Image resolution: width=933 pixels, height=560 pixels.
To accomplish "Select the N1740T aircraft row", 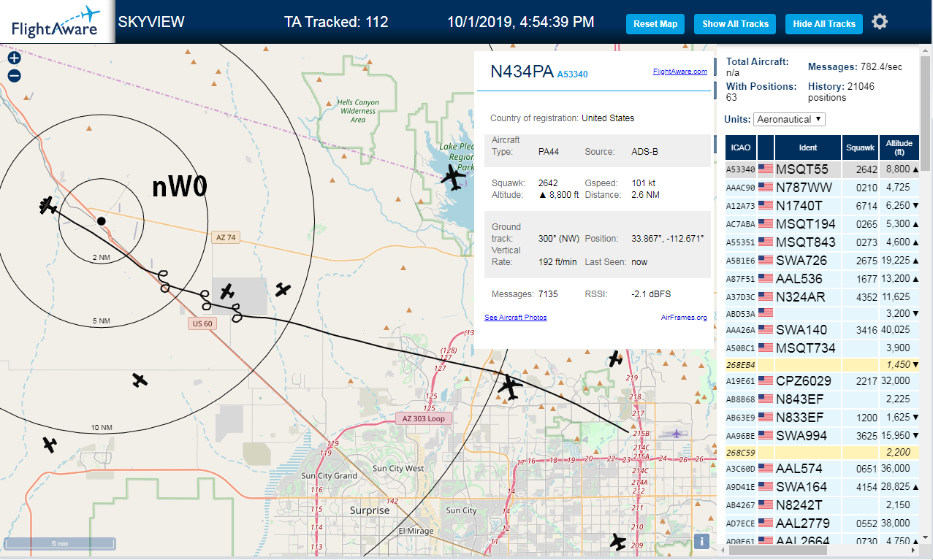I will [823, 205].
